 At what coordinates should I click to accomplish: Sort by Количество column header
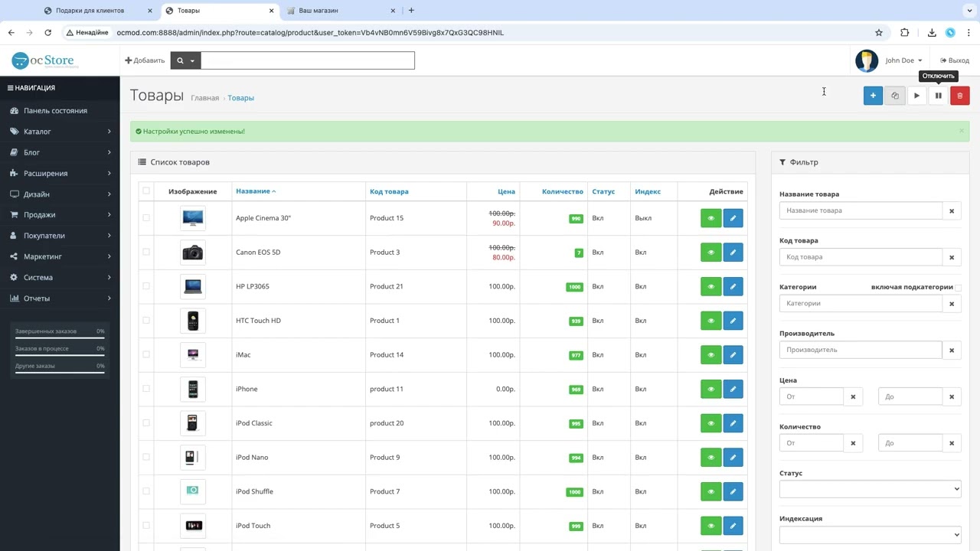tap(563, 191)
